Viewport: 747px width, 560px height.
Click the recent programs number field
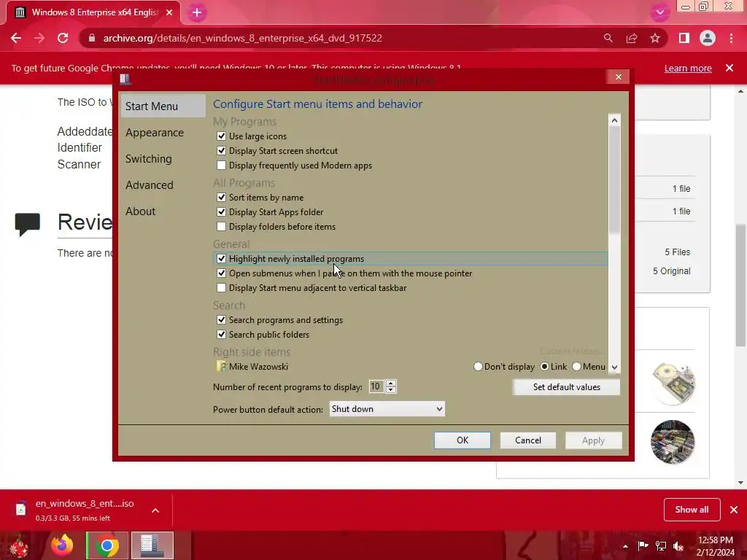(x=376, y=386)
